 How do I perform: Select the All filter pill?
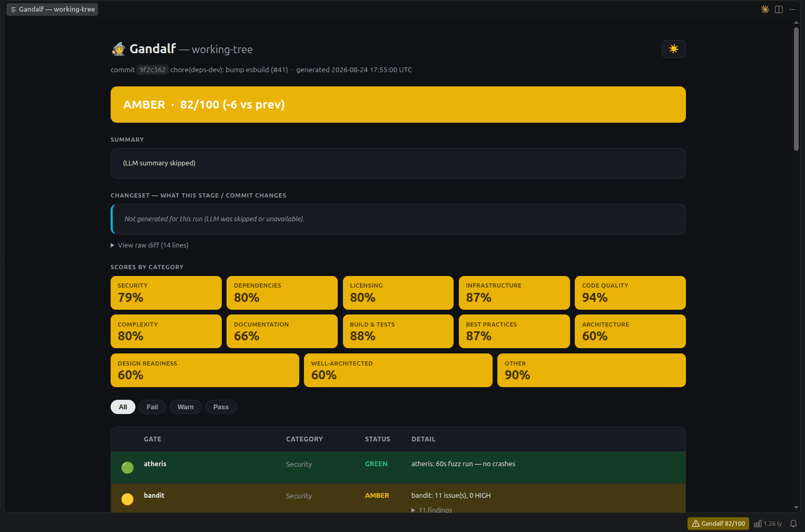tap(123, 407)
